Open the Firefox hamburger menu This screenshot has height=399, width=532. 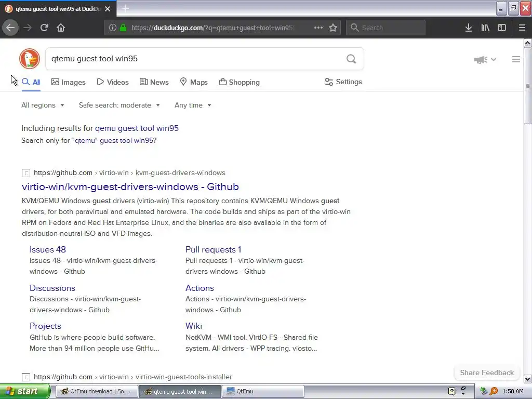(x=522, y=28)
